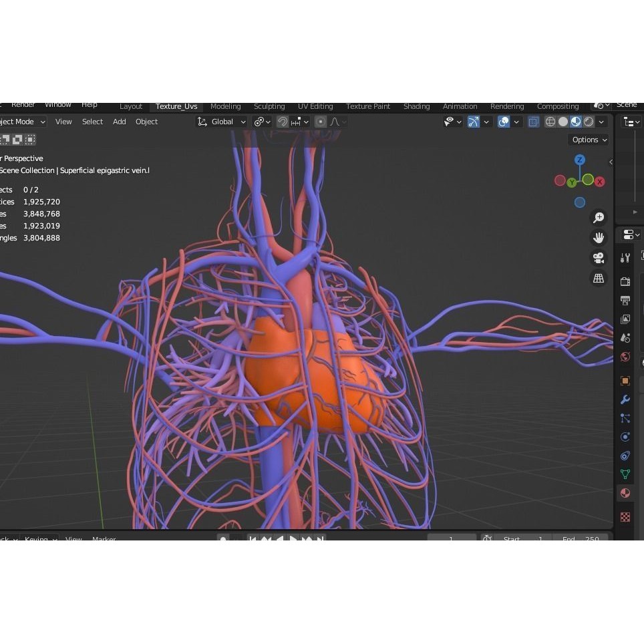Select the Particle Properties tab
This screenshot has width=644, height=644.
625,418
